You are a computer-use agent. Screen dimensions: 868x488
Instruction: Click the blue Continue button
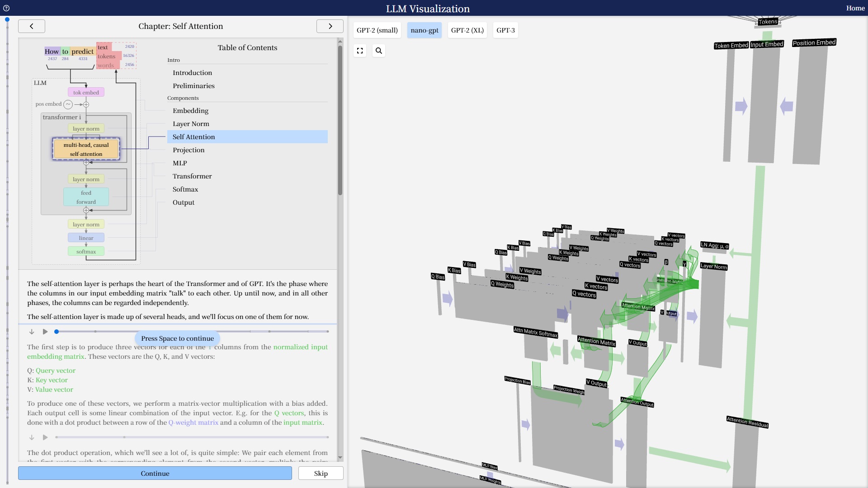coord(155,473)
